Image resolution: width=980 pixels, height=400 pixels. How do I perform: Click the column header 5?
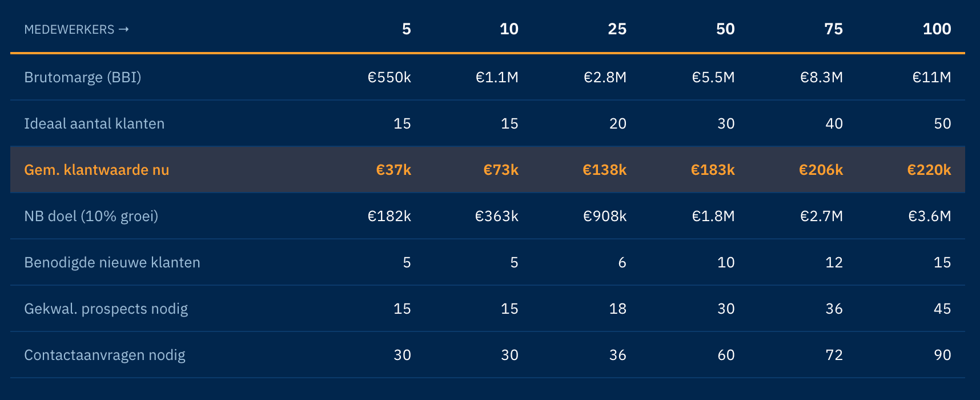point(406,29)
